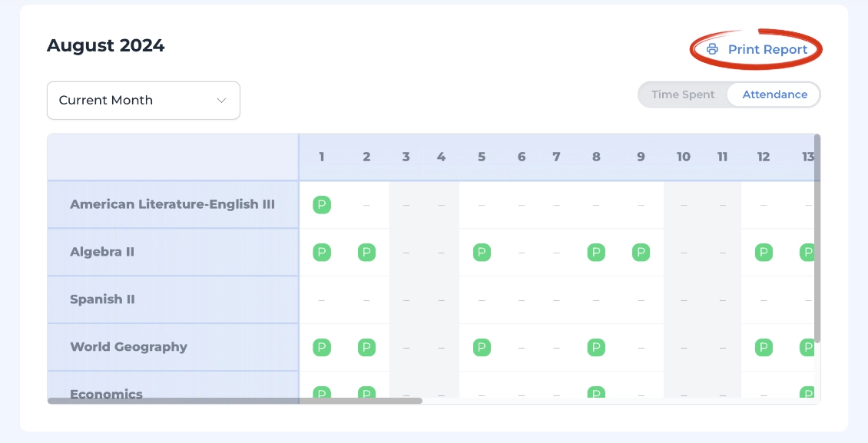This screenshot has height=443, width=868.
Task: Click World Geography present badge on day 12
Action: click(764, 347)
